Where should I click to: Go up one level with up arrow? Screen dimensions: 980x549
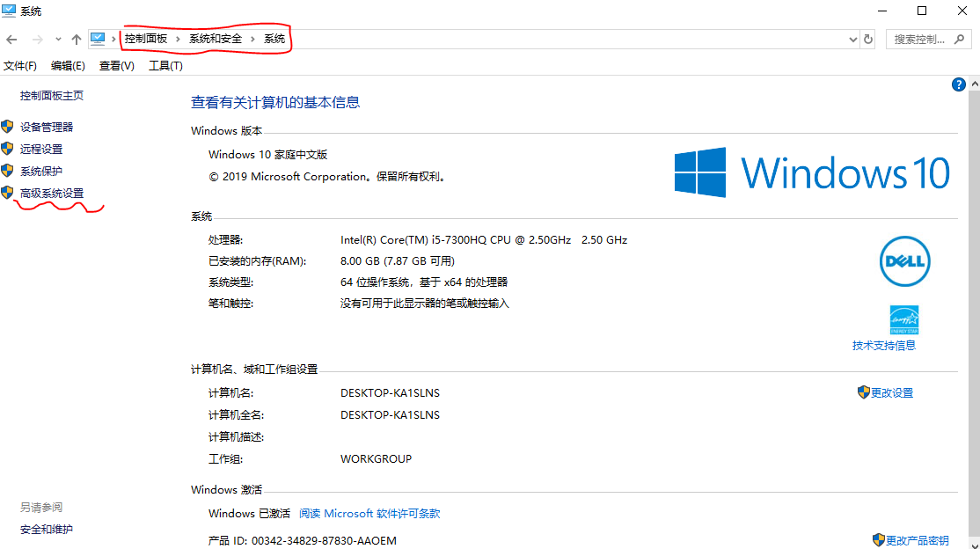pyautogui.click(x=77, y=40)
